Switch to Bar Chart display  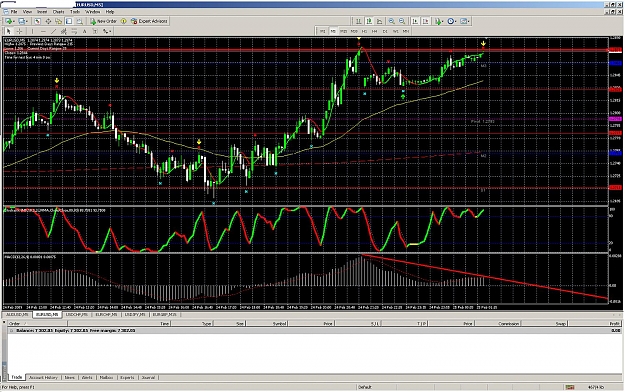point(358,21)
